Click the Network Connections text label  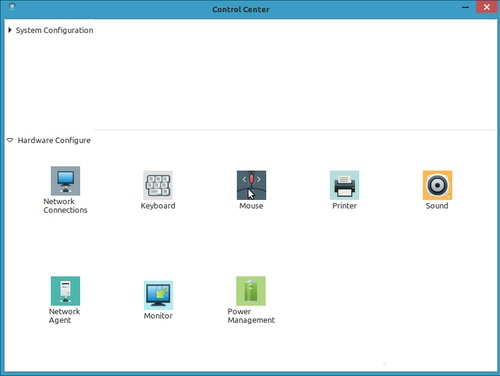tap(65, 206)
